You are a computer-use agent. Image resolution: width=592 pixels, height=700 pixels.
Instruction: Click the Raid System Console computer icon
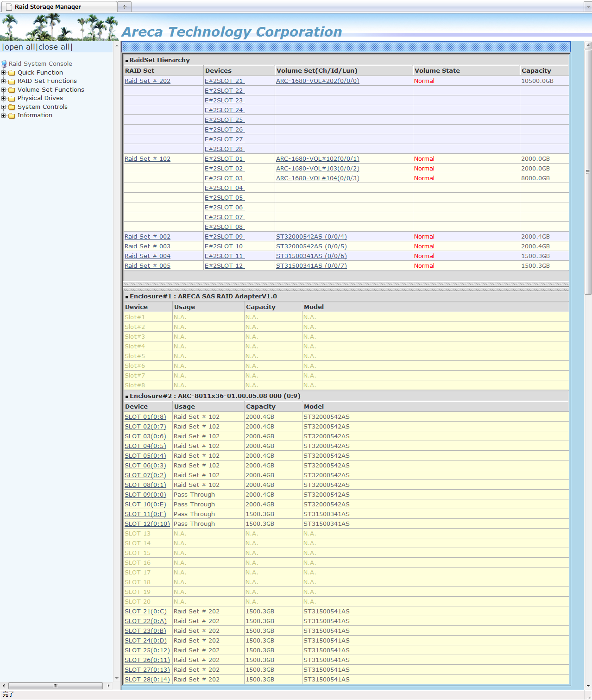coord(4,64)
